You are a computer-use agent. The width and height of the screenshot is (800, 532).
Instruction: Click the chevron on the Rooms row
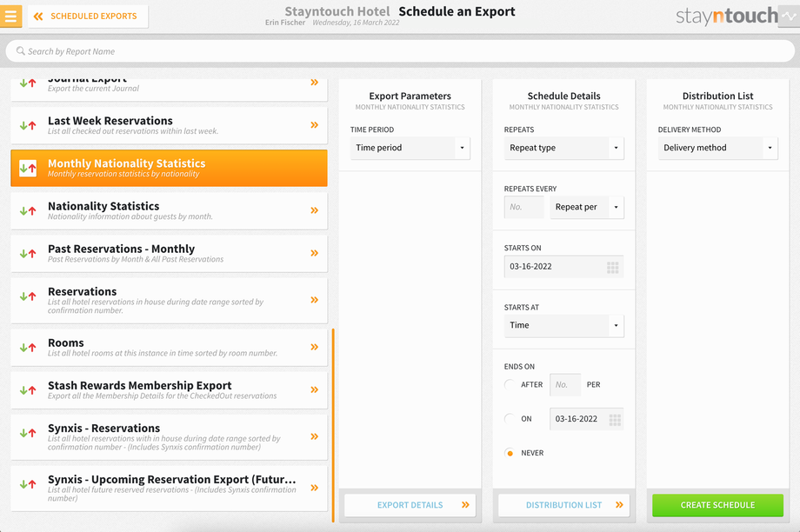314,347
